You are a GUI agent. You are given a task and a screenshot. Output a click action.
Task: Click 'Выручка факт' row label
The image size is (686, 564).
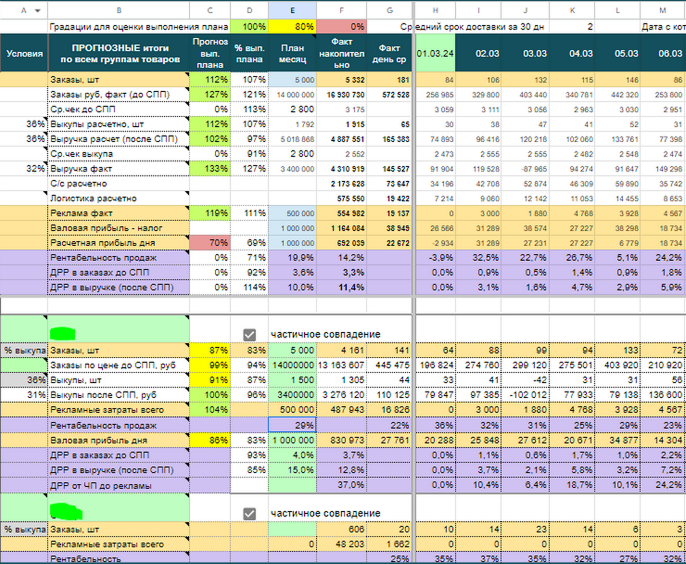(81, 169)
